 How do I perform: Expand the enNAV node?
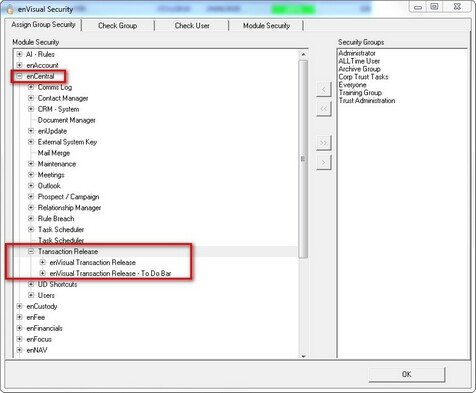click(x=19, y=350)
